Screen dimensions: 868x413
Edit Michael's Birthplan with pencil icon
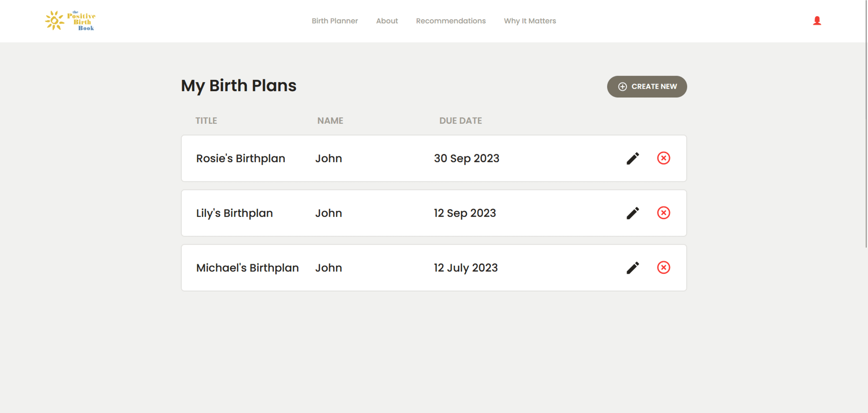pyautogui.click(x=632, y=268)
